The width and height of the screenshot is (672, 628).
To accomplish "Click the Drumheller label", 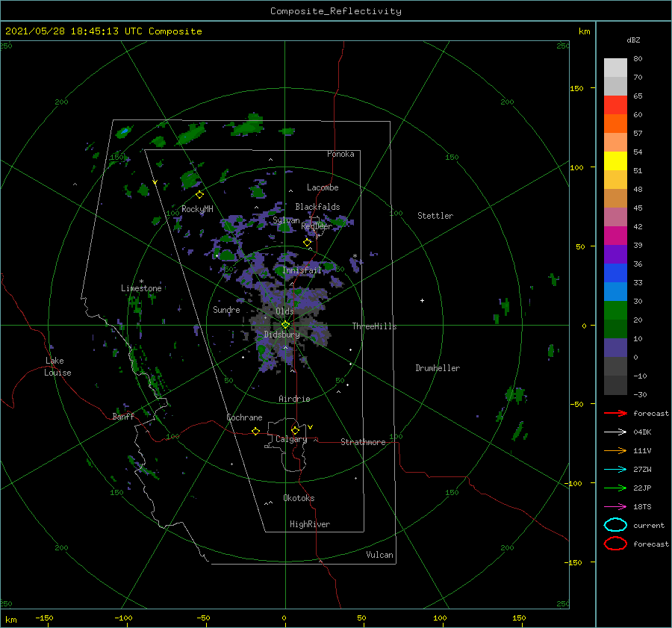I will 438,368.
